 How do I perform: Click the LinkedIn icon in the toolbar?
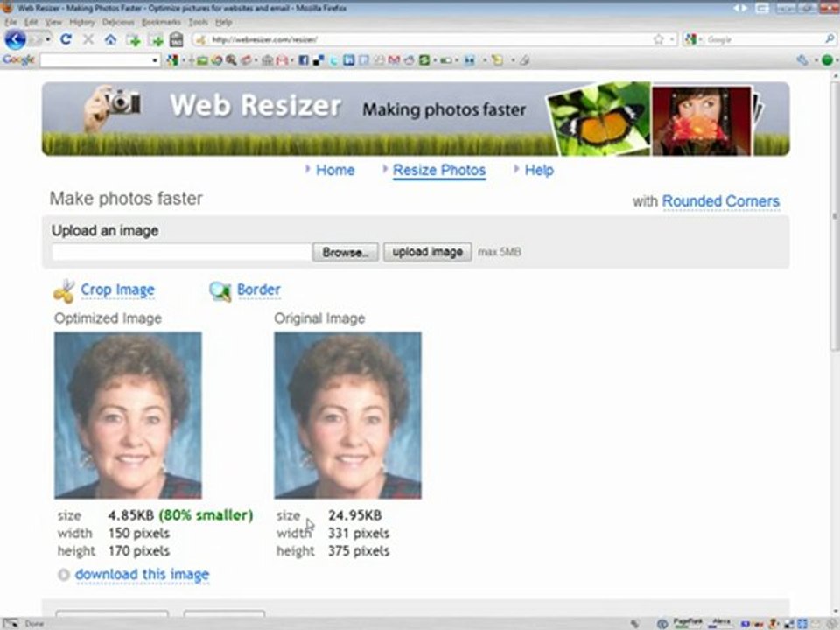click(x=348, y=60)
